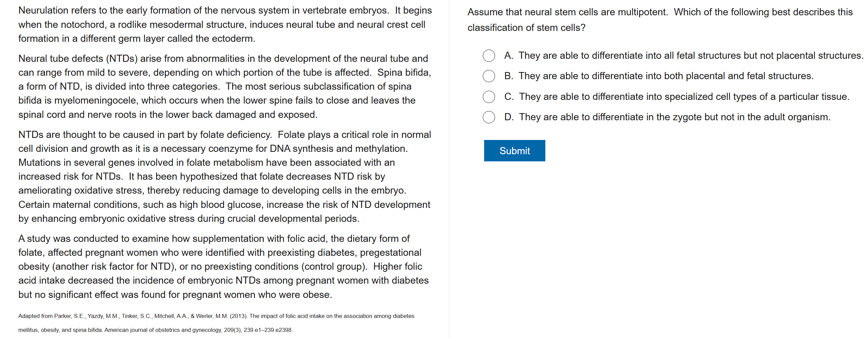Click the paragraph starting 'Neural tube defects (NTDs)'
Screen dimensions: 868x338
coord(224,87)
